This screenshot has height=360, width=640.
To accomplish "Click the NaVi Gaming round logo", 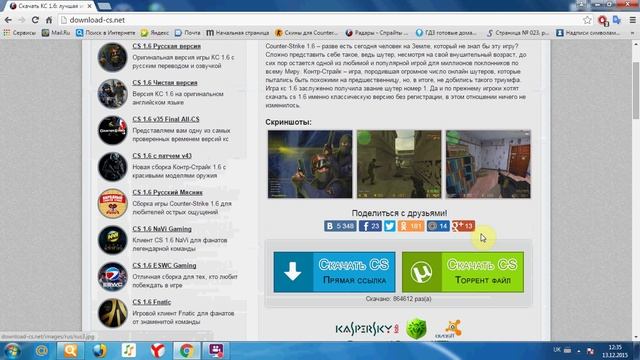I will 112,240.
